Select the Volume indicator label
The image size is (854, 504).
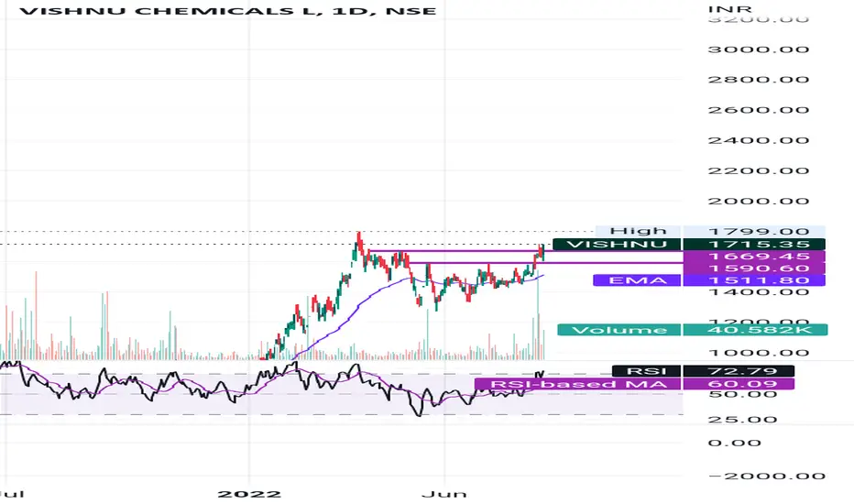coord(619,330)
